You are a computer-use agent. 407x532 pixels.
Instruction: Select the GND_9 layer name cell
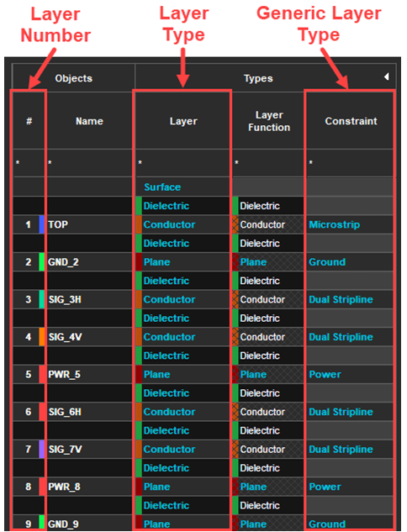89,523
